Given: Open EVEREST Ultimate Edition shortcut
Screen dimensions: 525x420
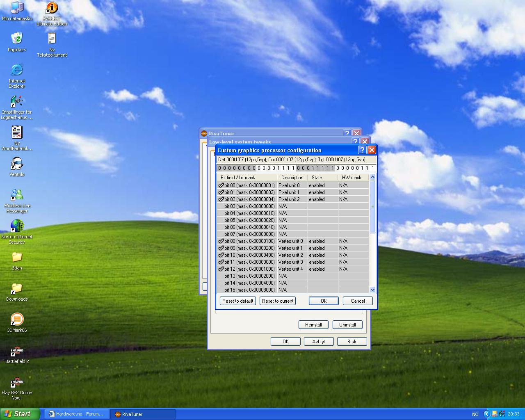Looking at the screenshot, I should 52,14.
